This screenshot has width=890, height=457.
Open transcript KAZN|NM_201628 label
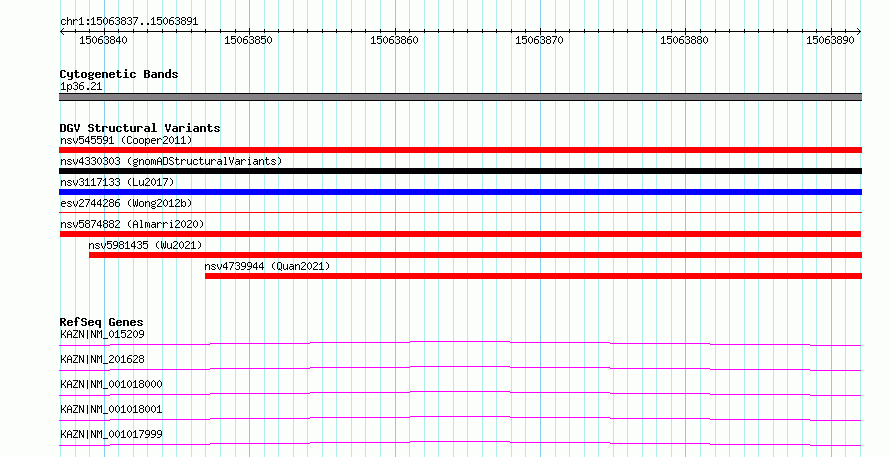[102, 359]
